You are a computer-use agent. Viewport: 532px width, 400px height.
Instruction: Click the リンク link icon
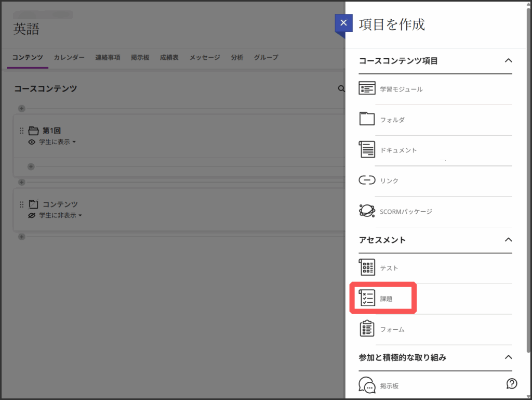367,180
